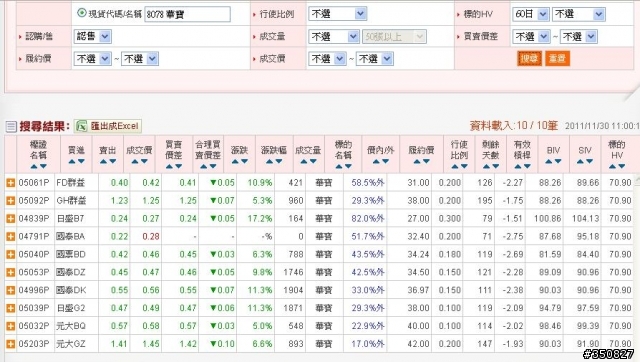The width and height of the screenshot is (640, 362).
Task: Open 買賣價差 upper bound dropdown
Action: click(x=579, y=37)
